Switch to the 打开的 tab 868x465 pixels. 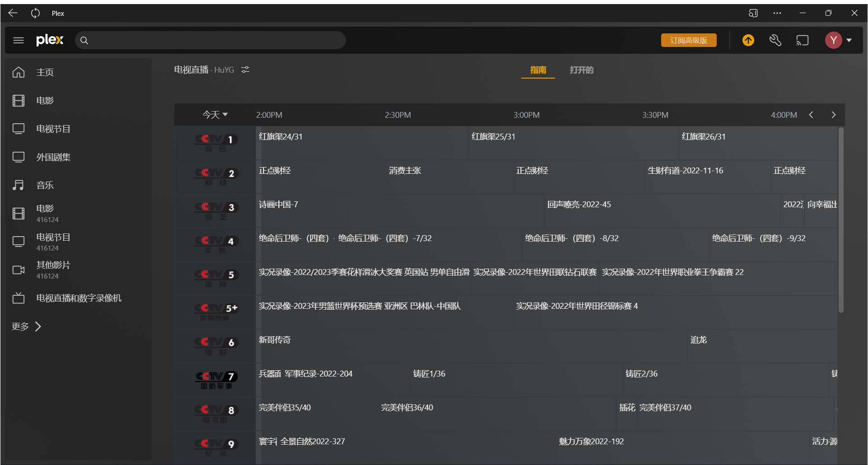tap(581, 70)
